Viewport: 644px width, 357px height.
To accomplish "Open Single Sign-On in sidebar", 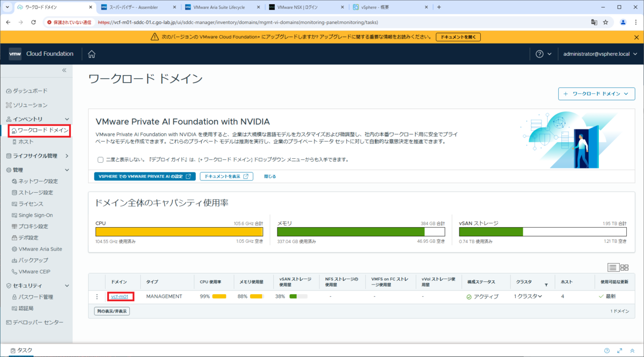I will (32, 215).
